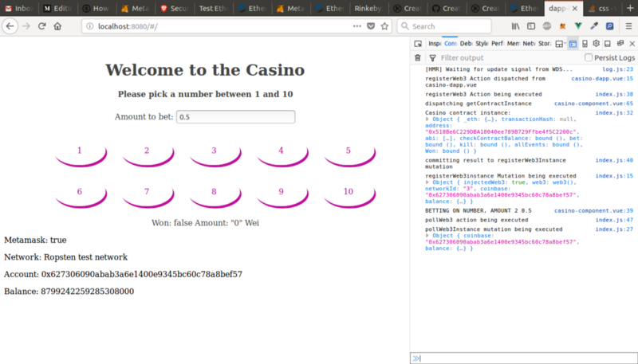
Task: Bet on number 5
Action: [349, 155]
